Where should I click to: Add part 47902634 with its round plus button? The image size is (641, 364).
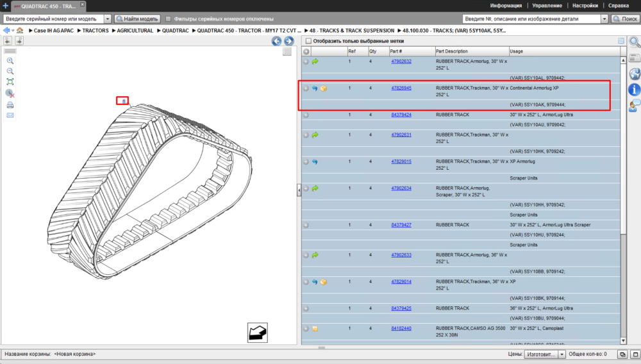[x=306, y=188]
